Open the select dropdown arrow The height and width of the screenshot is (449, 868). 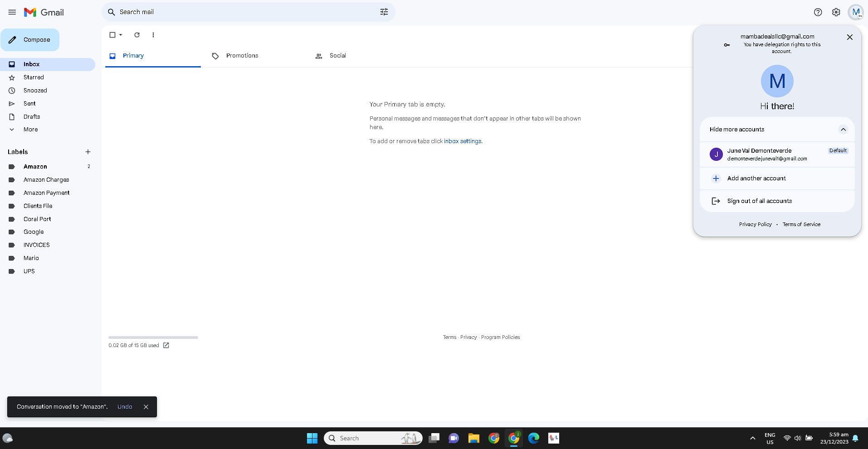tap(121, 35)
